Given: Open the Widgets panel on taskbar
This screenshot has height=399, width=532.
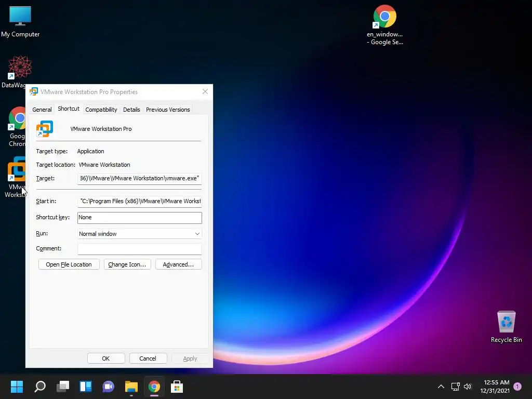Looking at the screenshot, I should [86, 387].
